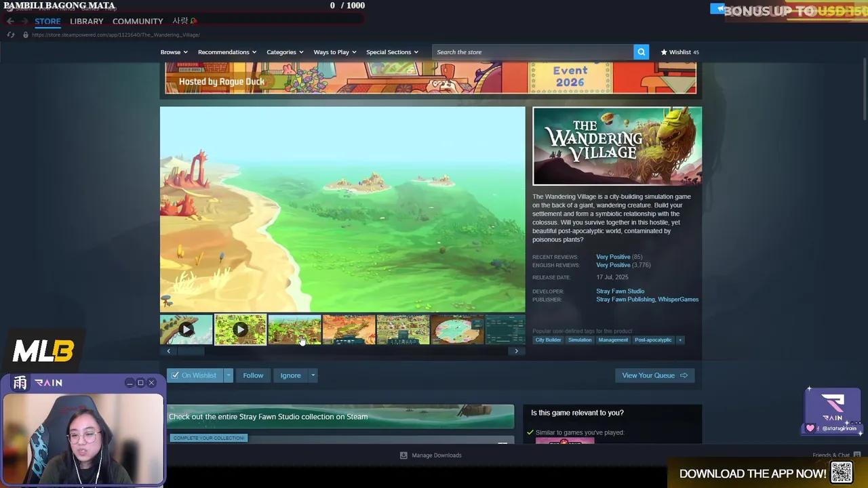The height and width of the screenshot is (488, 868).
Task: Click the main gameplay video player
Action: pos(342,209)
